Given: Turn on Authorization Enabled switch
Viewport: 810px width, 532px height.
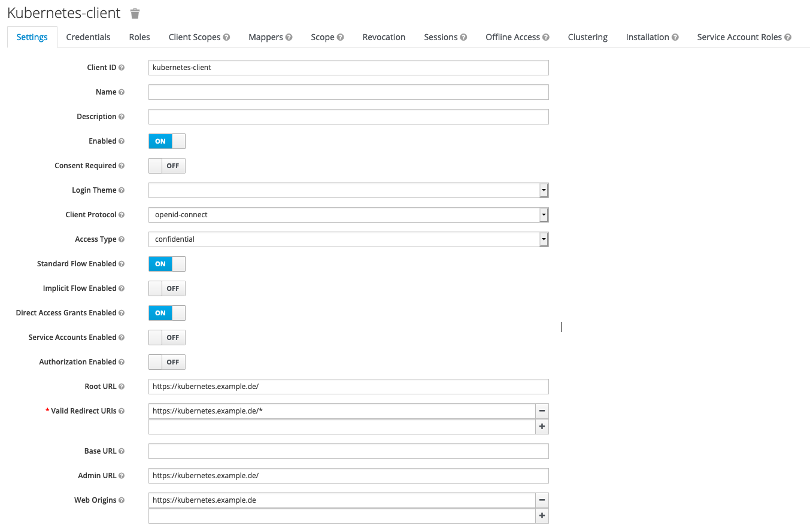Looking at the screenshot, I should click(167, 362).
